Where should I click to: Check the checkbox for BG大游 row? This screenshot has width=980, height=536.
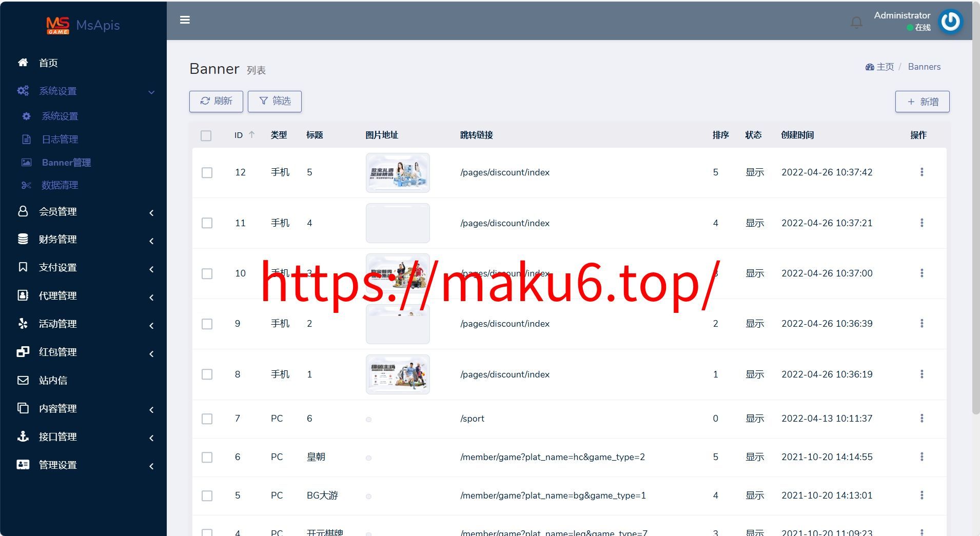(207, 495)
